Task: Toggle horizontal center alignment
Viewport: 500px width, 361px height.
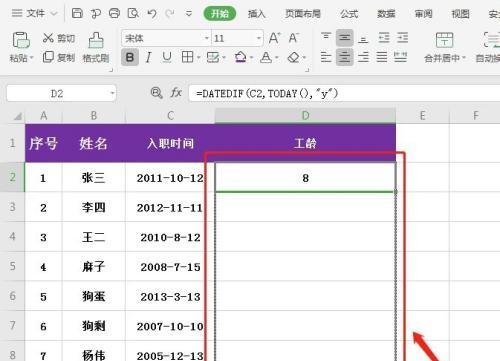Action: 345,57
